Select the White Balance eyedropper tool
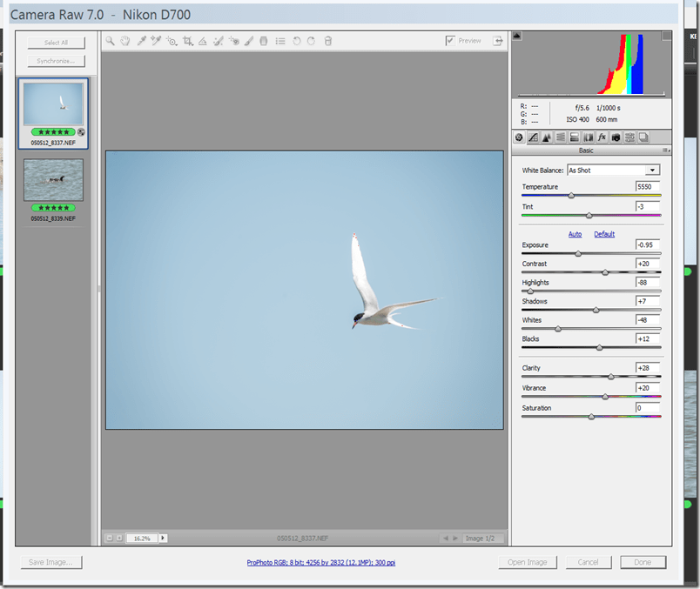Viewport: 700px width, 589px height. tap(141, 41)
